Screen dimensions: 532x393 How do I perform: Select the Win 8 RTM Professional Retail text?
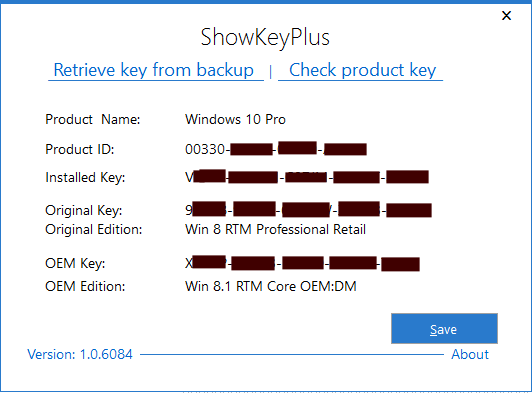[x=276, y=229]
